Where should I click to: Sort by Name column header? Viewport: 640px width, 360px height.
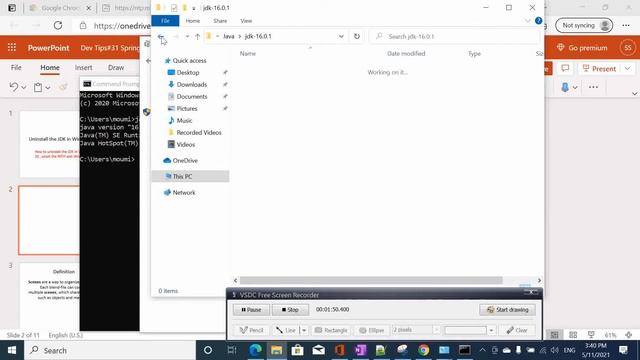point(248,53)
